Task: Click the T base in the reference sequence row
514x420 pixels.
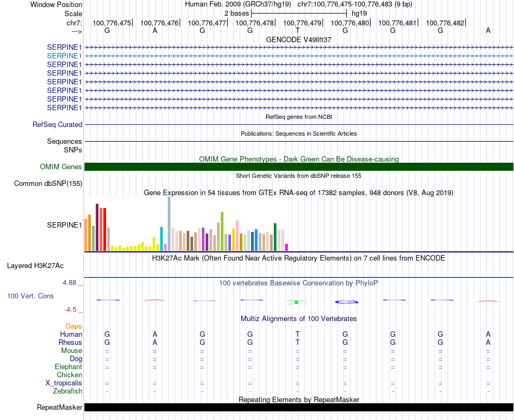Action: point(298,31)
